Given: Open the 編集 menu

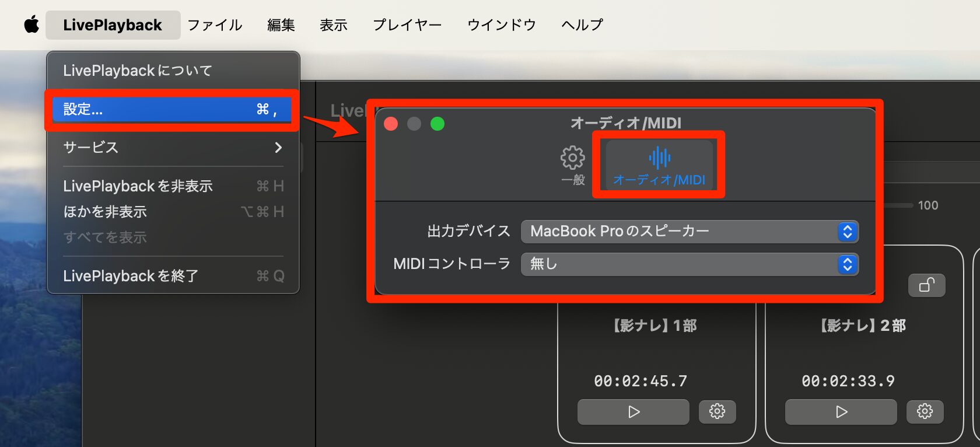Looking at the screenshot, I should [281, 25].
